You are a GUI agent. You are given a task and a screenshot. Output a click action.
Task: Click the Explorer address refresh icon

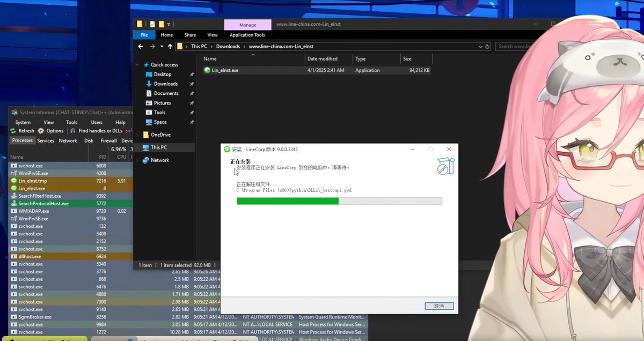click(x=487, y=47)
